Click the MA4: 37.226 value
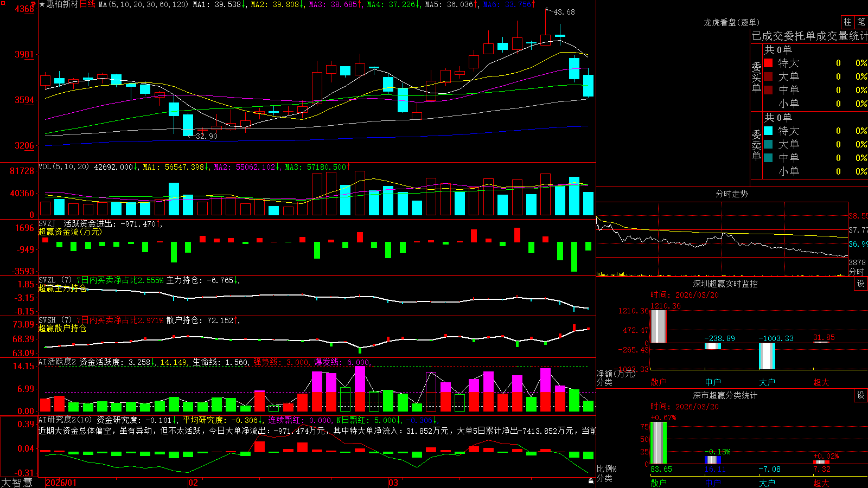868x488 pixels. pyautogui.click(x=393, y=4)
